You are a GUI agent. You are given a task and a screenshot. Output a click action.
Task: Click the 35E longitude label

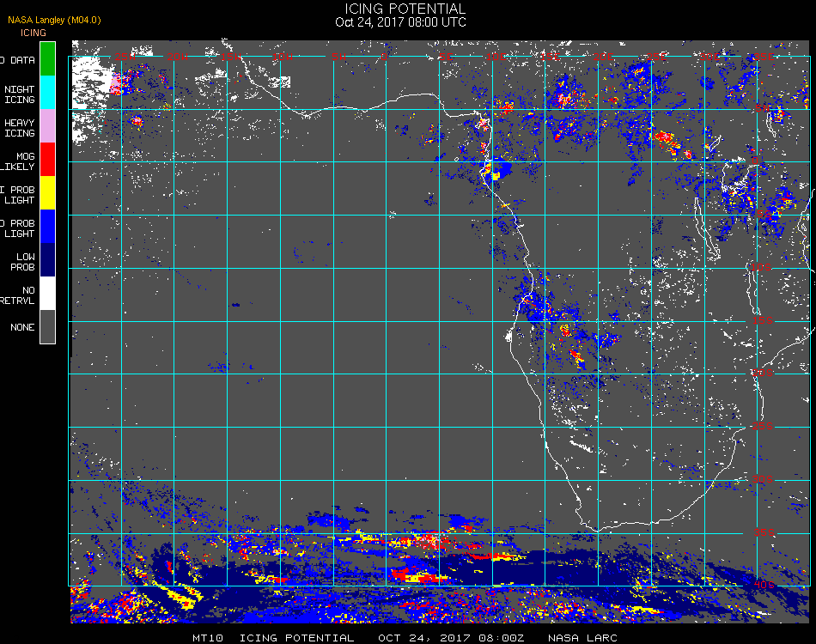(x=764, y=57)
